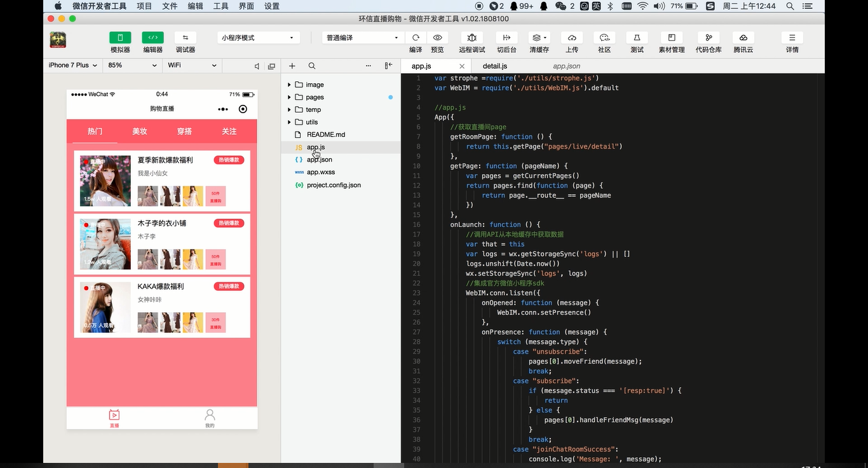Viewport: 868px width, 468px height.
Task: Expand the pages folder
Action: tap(289, 97)
